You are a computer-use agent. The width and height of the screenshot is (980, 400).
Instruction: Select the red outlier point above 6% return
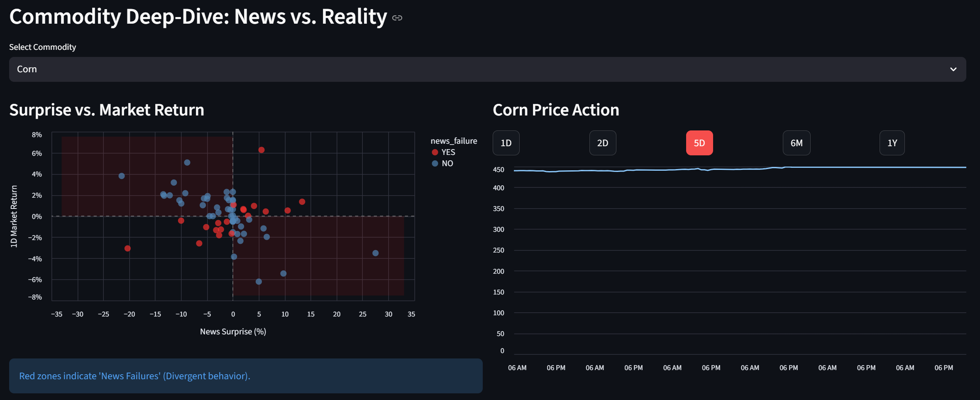pos(261,149)
